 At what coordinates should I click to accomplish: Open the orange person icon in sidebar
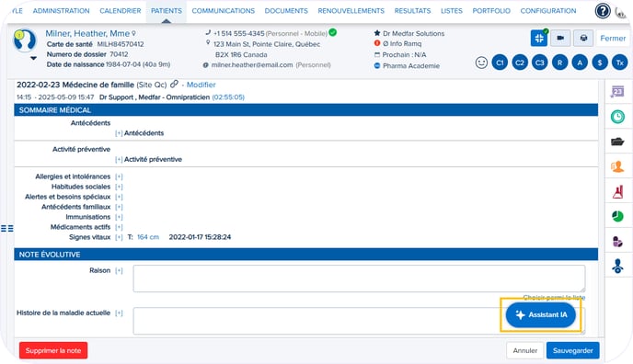[617, 166]
